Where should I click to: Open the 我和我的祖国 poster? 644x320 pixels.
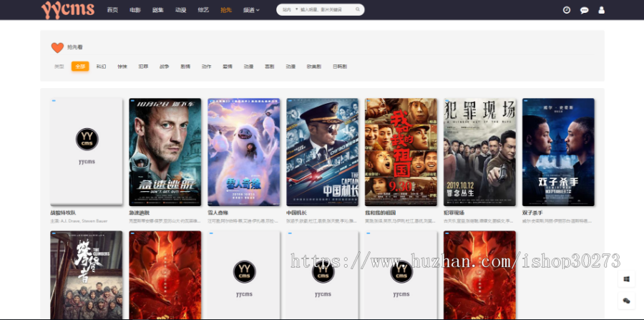(x=401, y=152)
